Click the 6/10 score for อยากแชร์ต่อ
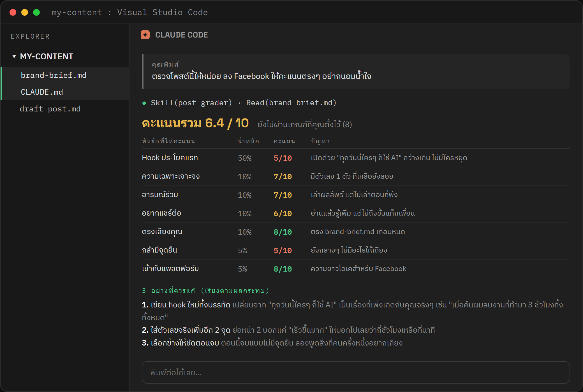This screenshot has width=583, height=392. (x=283, y=214)
